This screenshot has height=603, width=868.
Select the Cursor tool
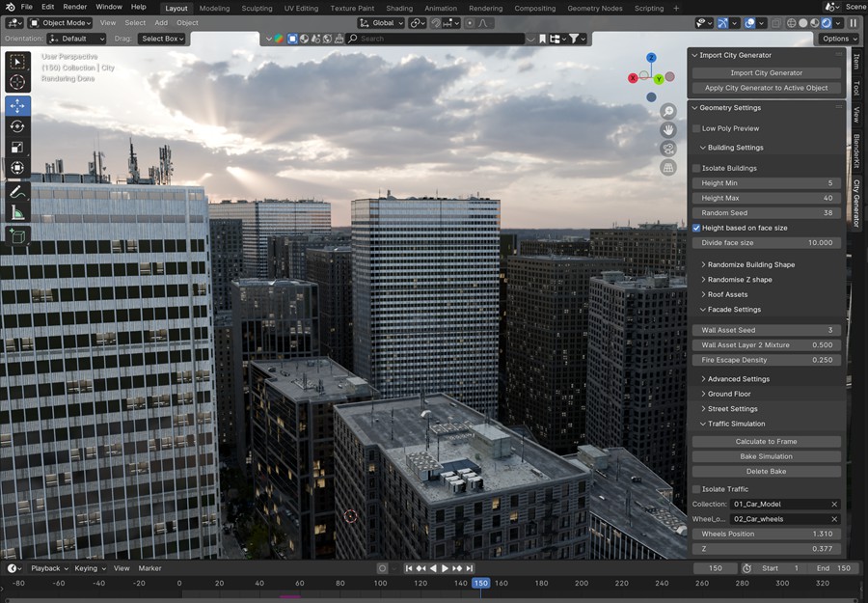(x=16, y=82)
